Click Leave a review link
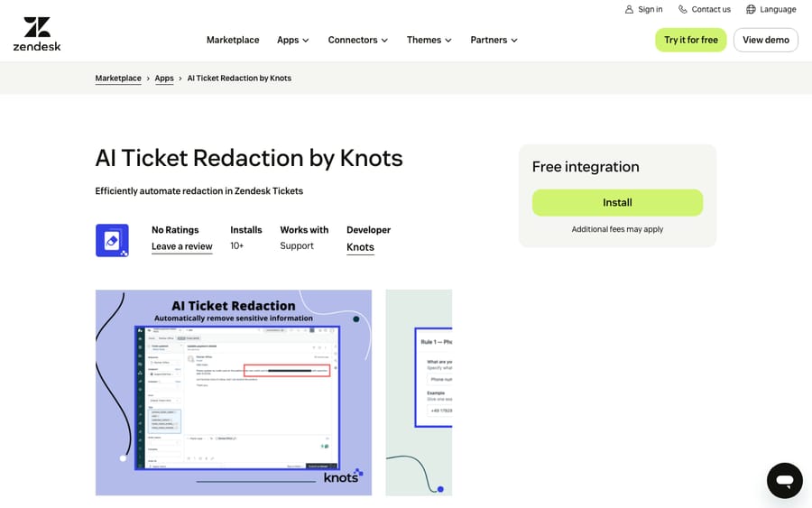 (x=181, y=246)
